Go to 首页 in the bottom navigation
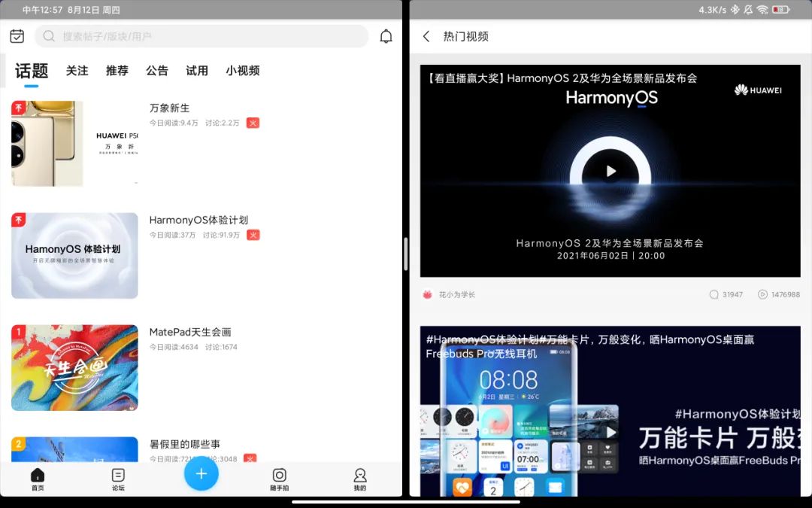812x508 pixels. (38, 479)
